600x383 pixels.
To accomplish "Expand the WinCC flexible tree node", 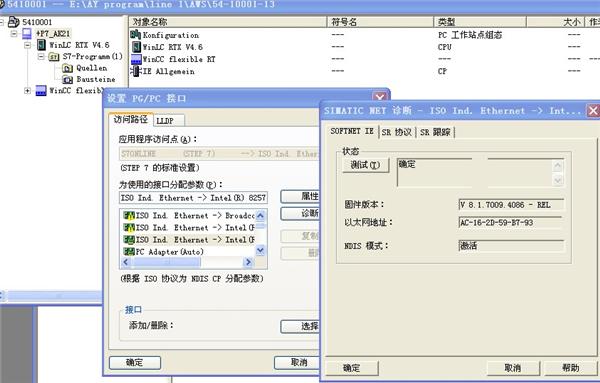I will 28,91.
